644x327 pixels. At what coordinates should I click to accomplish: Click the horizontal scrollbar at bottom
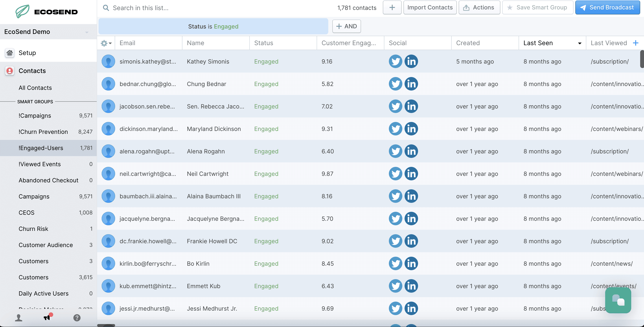coord(106,325)
